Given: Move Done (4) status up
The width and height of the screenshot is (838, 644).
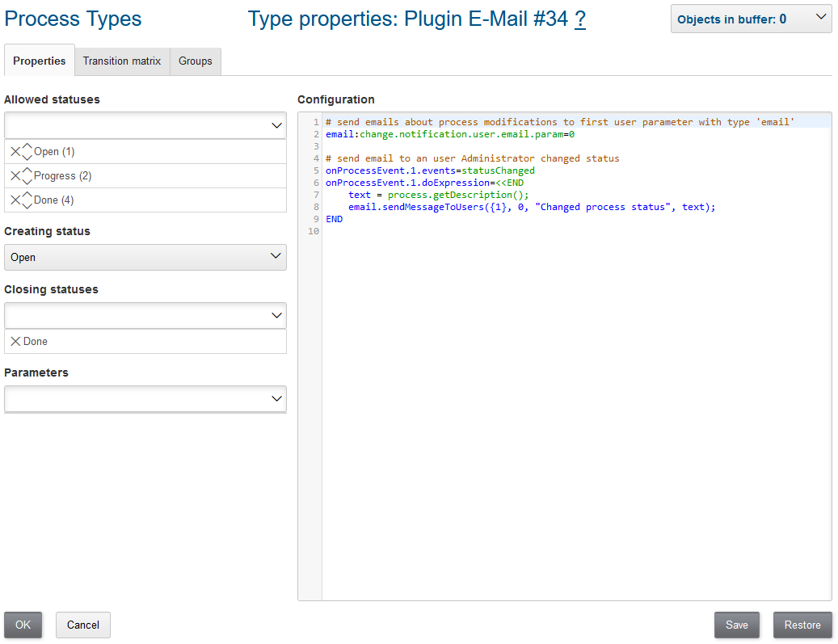Looking at the screenshot, I should [x=27, y=195].
